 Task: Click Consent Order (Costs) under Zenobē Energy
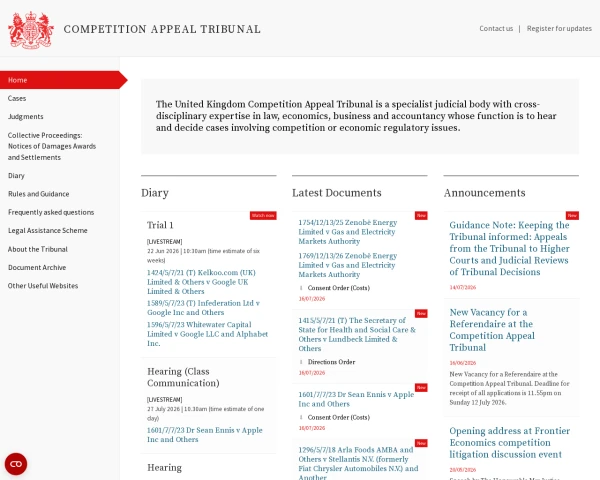pyautogui.click(x=339, y=288)
